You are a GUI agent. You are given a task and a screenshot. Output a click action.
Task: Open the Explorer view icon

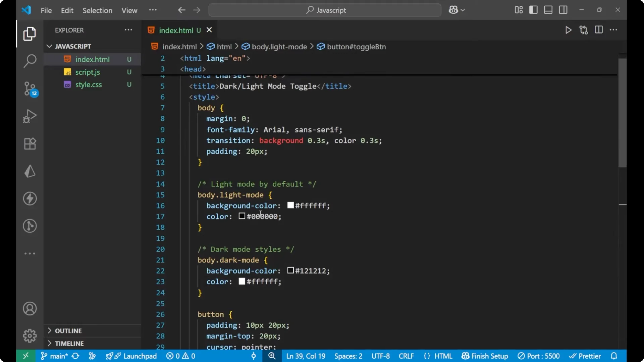30,34
